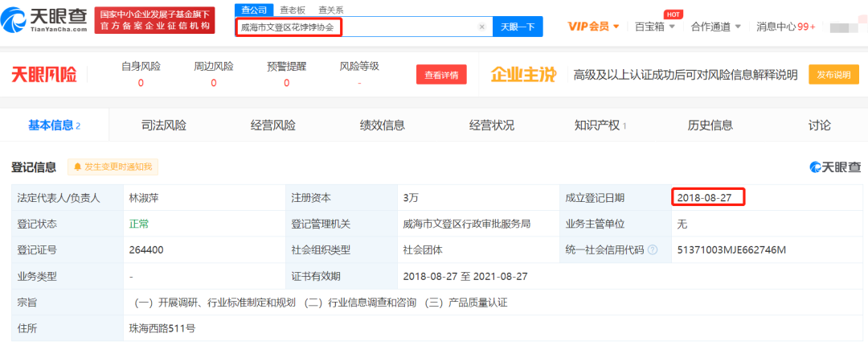Expand the 合作通道 dropdown
The height and width of the screenshot is (346, 868).
pyautogui.click(x=716, y=27)
